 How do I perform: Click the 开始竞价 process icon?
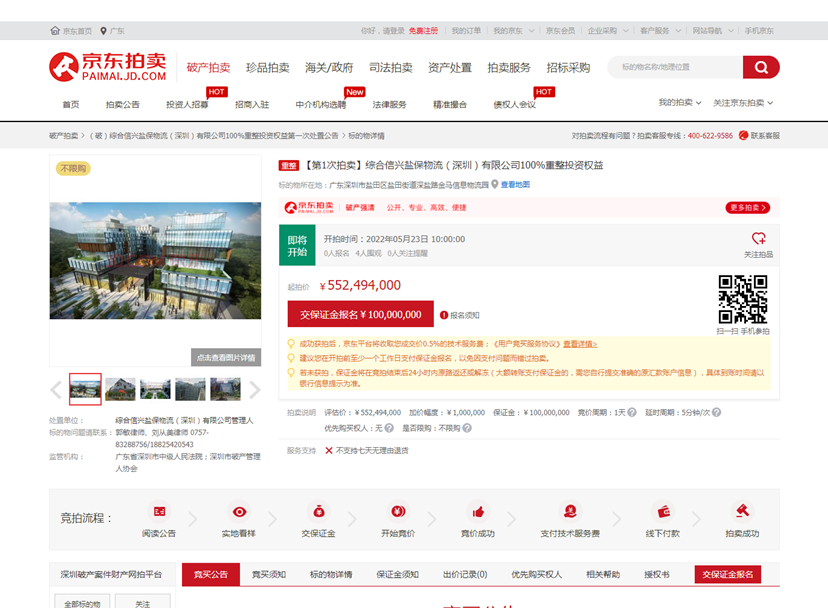click(398, 511)
